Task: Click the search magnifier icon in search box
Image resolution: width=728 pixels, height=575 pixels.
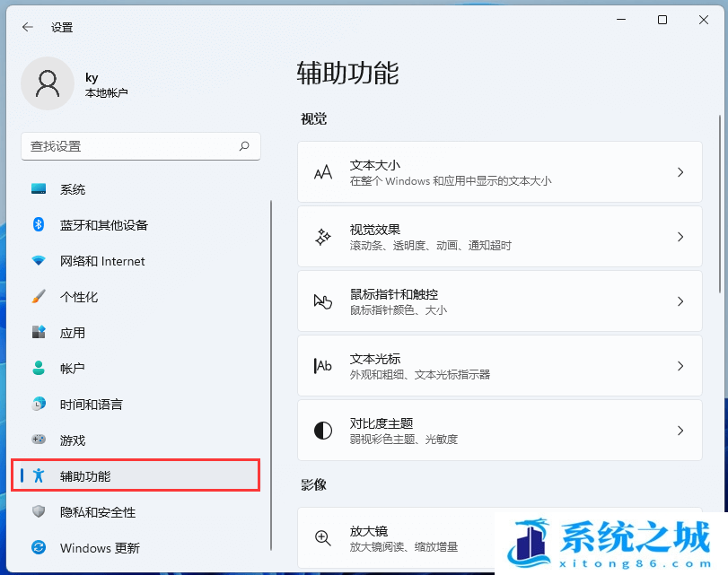Action: pos(244,145)
